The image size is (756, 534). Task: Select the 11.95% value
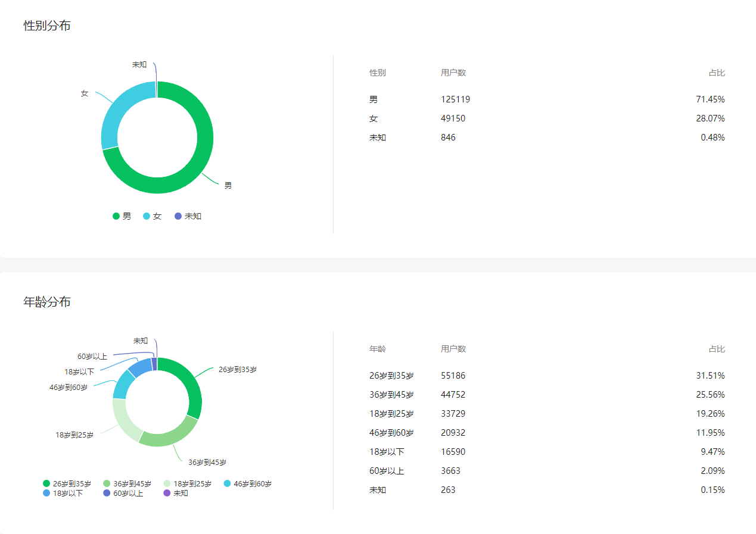710,433
